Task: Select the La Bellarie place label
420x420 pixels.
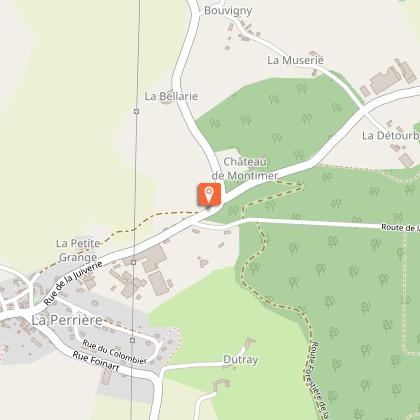Action: pyautogui.click(x=171, y=96)
